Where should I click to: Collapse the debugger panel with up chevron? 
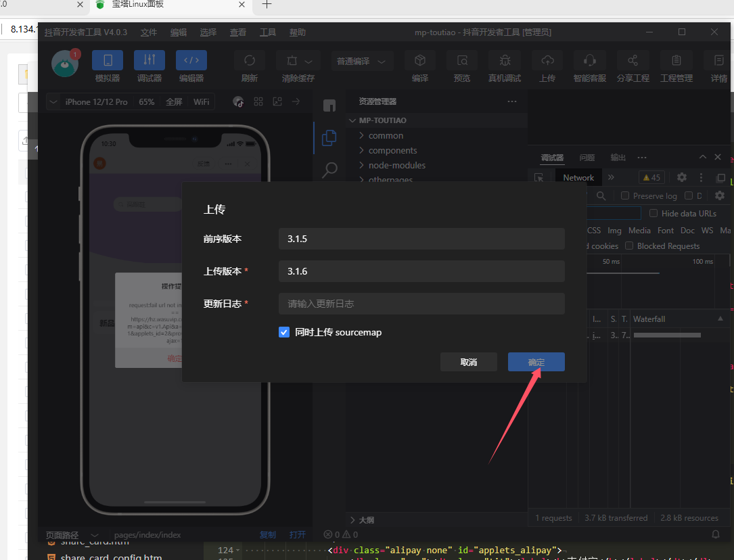pos(703,157)
